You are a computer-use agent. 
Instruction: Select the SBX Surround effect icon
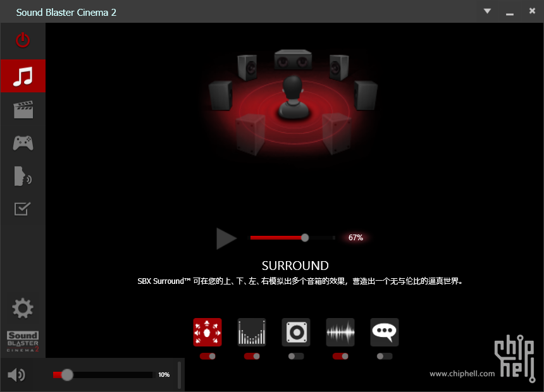coord(207,332)
